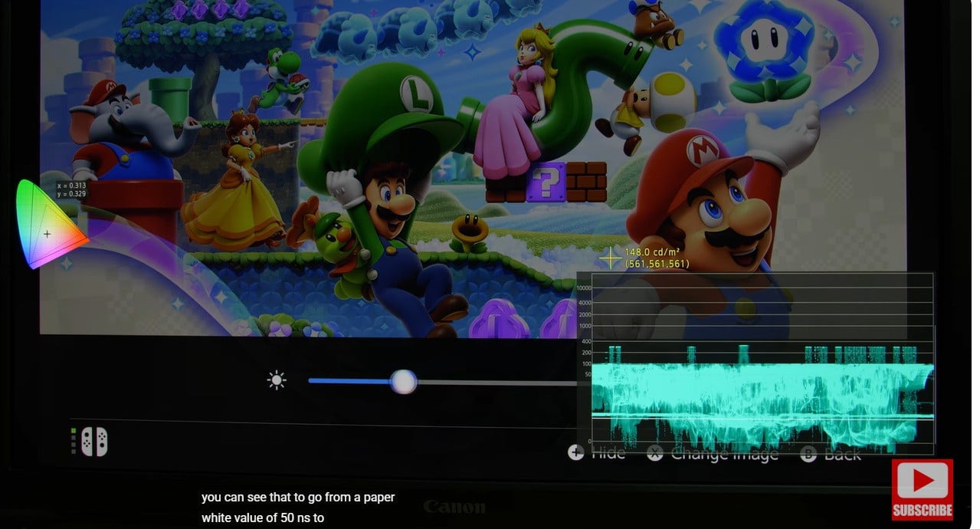The width and height of the screenshot is (980, 529).
Task: Click the "x = 0.313" coordinate text
Action: (x=71, y=186)
